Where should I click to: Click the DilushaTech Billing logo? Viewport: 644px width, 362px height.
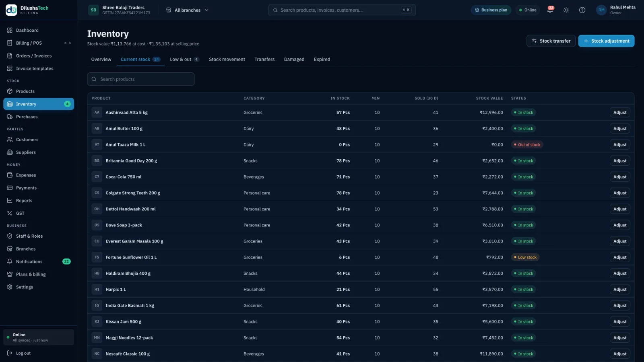pos(27,10)
